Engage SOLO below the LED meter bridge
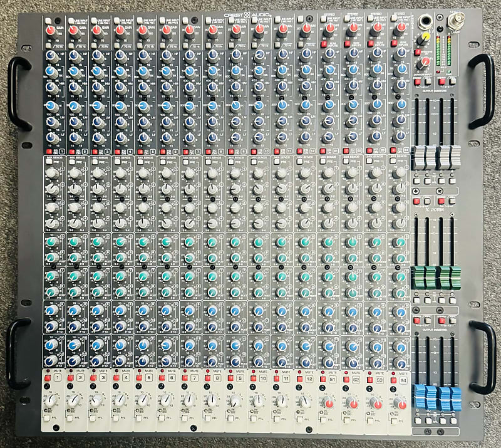 pyautogui.click(x=438, y=71)
